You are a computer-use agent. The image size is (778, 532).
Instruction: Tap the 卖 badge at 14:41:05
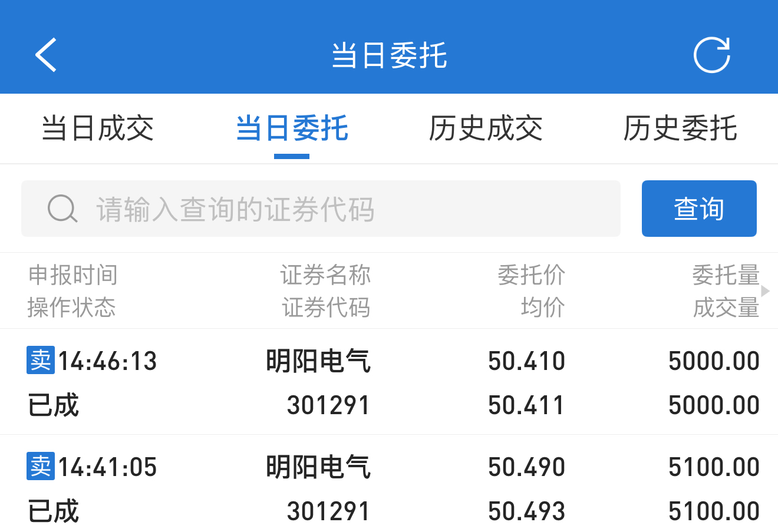[41, 466]
